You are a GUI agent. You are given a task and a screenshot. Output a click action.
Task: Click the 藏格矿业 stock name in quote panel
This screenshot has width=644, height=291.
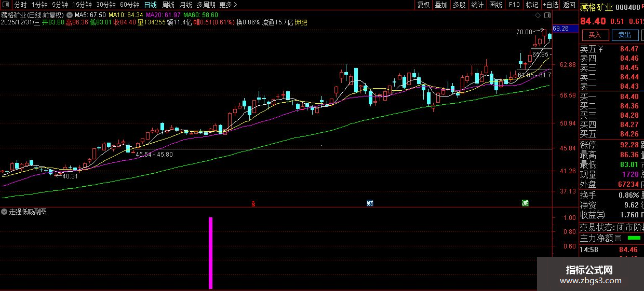tap(596, 6)
